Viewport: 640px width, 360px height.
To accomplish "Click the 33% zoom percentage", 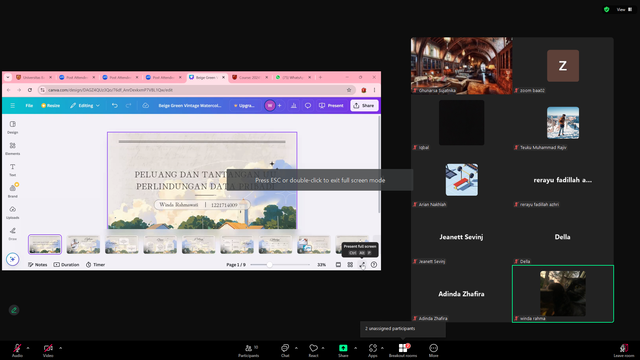I will coord(321,264).
